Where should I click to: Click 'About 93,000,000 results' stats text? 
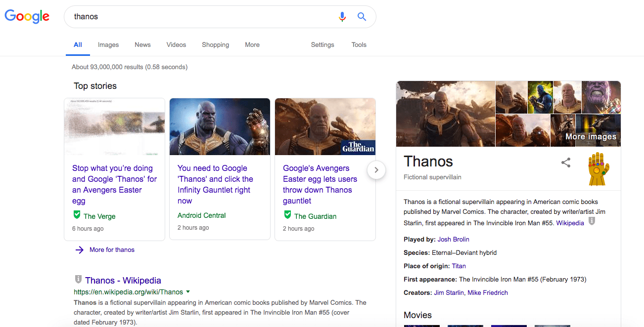pos(130,67)
